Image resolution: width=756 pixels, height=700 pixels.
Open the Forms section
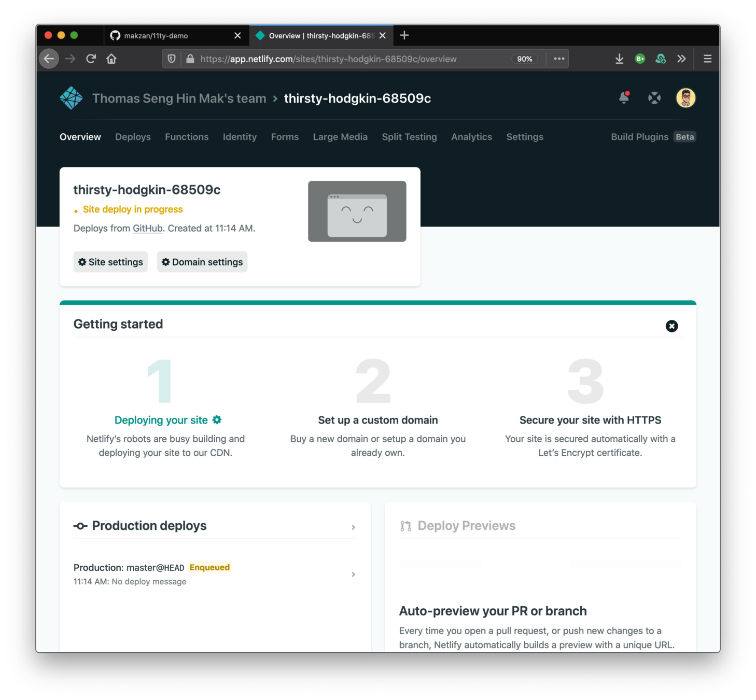[285, 137]
